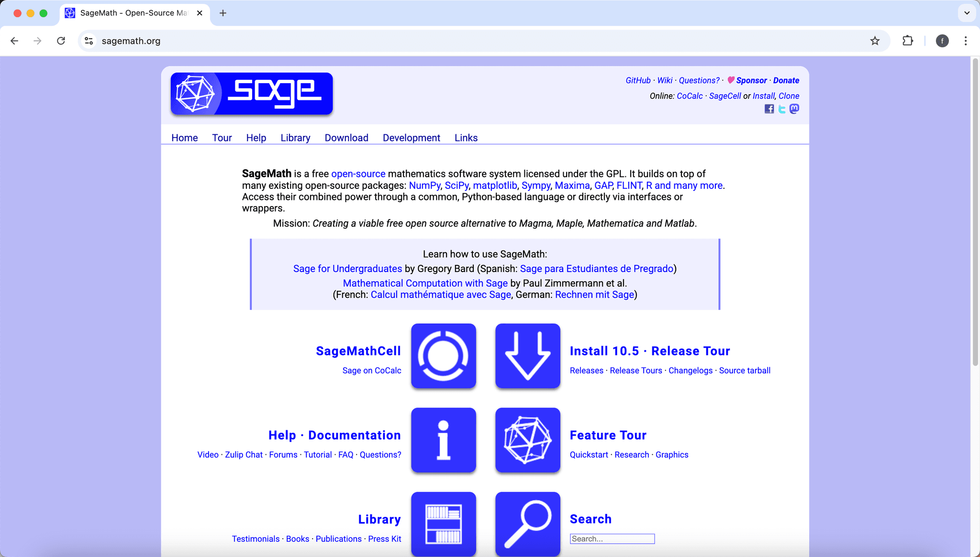View site information in address bar
The height and width of the screenshot is (557, 980).
tap(89, 41)
